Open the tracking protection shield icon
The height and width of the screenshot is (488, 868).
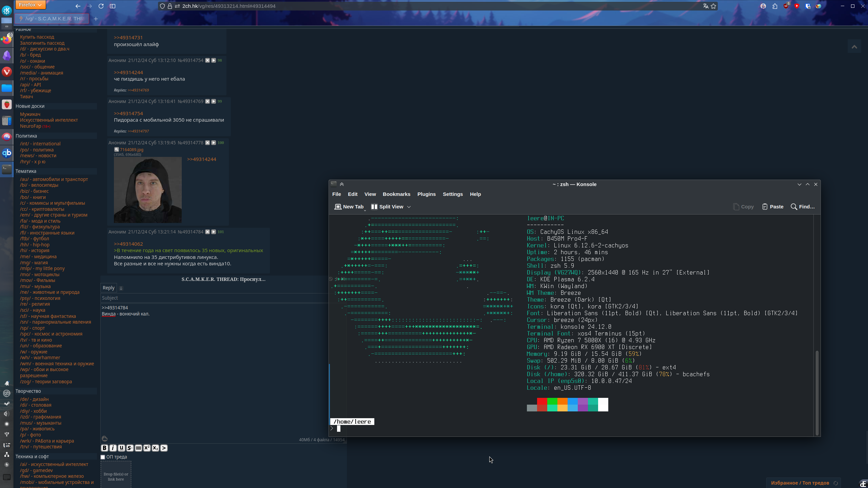click(x=162, y=6)
